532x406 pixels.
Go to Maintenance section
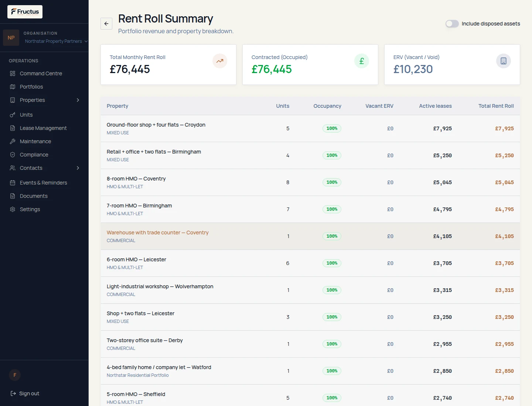point(44,141)
